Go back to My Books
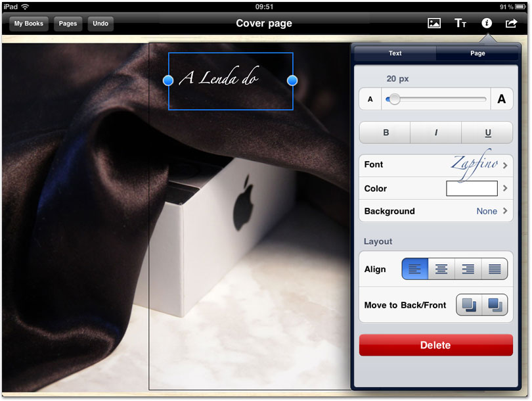Viewport: 532px width, 401px height. click(x=28, y=24)
